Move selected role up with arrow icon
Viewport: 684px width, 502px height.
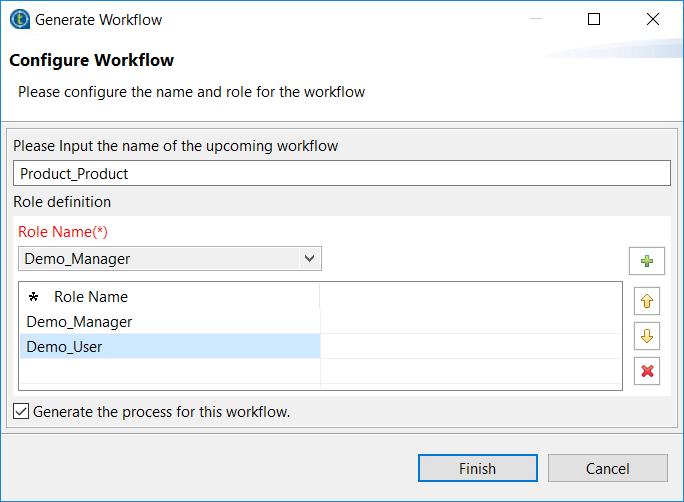click(647, 300)
